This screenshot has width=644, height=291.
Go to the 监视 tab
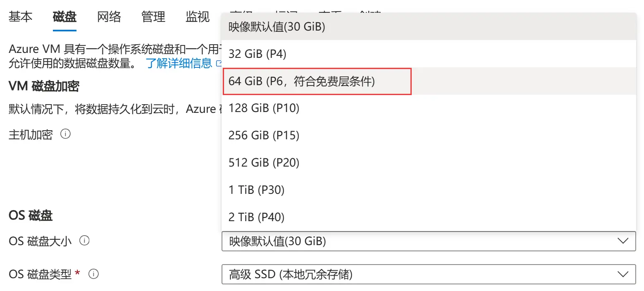click(x=198, y=17)
